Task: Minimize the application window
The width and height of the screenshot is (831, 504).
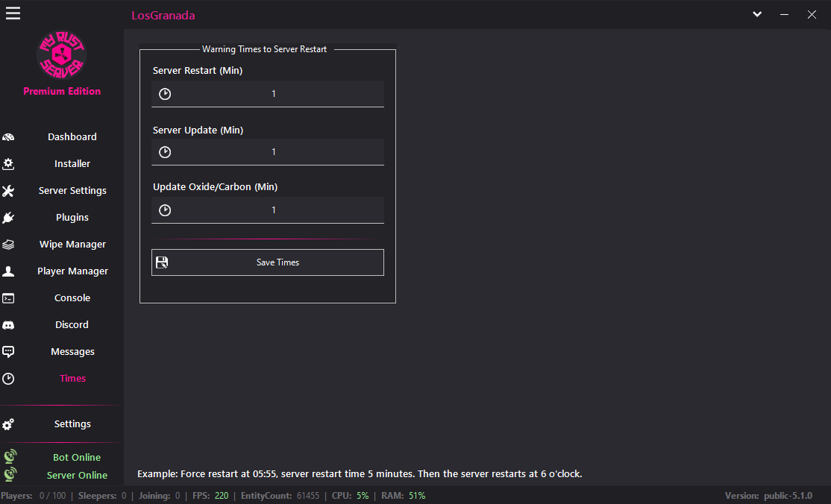Action: click(x=784, y=15)
